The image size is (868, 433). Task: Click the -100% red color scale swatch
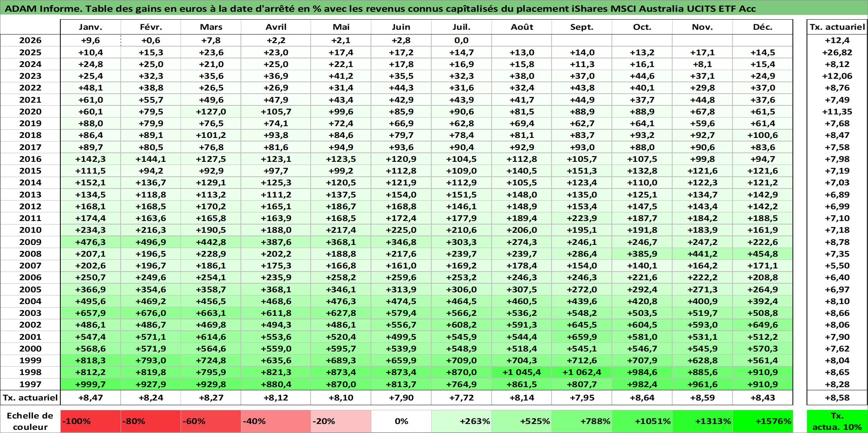click(x=90, y=421)
